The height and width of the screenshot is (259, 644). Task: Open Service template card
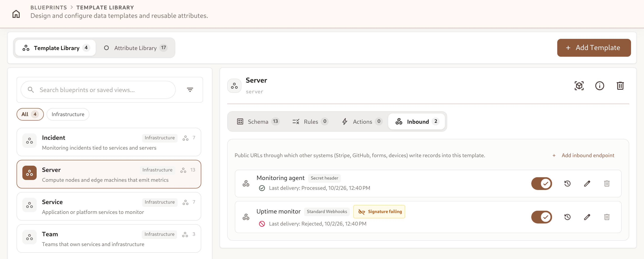click(x=109, y=206)
